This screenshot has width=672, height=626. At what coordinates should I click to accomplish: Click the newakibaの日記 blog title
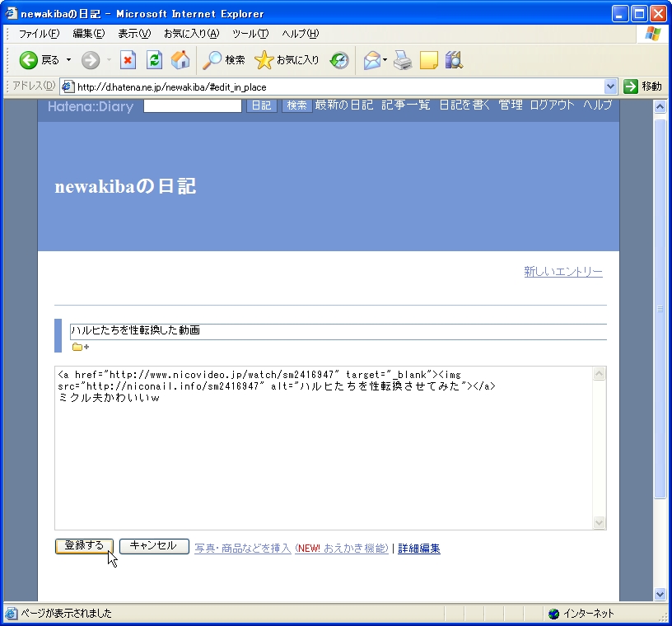(x=125, y=186)
